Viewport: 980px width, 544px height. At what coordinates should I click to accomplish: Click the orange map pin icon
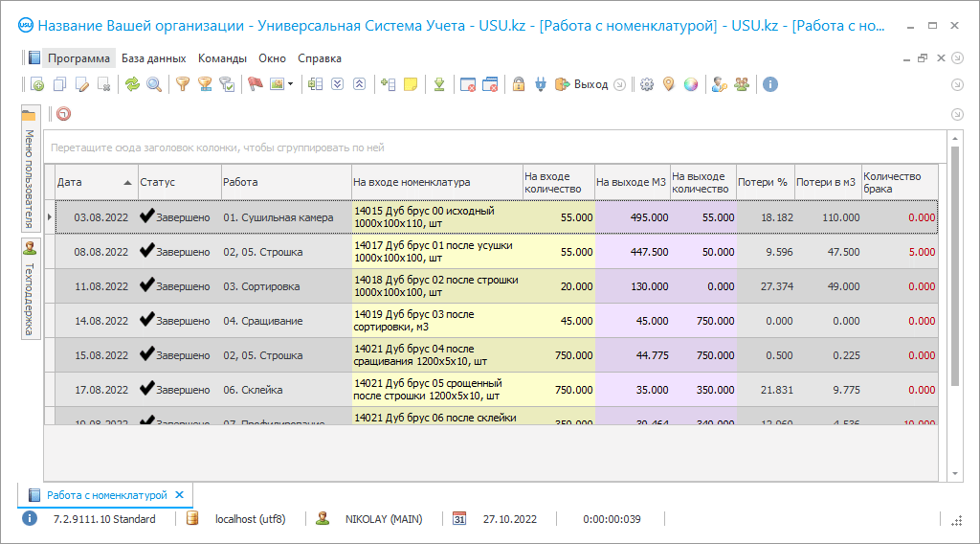pyautogui.click(x=669, y=84)
